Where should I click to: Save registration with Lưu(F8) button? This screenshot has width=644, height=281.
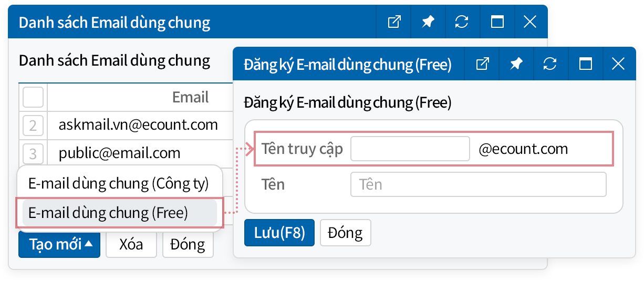(279, 233)
